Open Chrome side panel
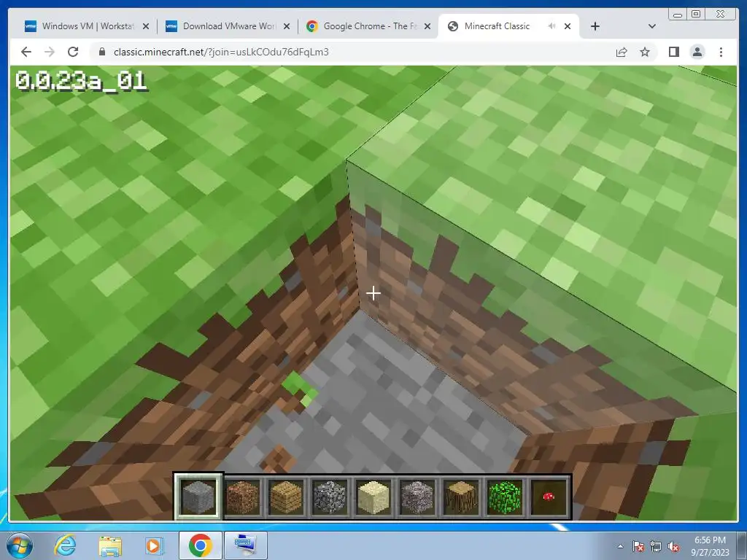Screen dimensions: 747x560 (673, 52)
